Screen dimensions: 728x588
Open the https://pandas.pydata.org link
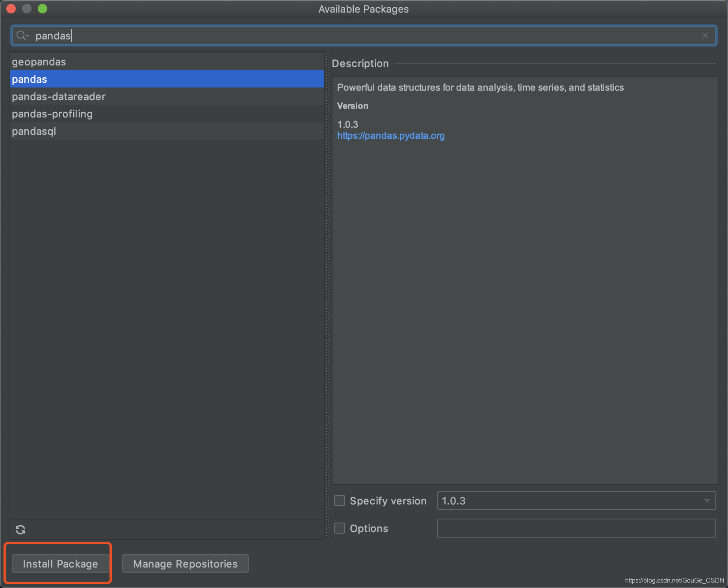point(391,136)
